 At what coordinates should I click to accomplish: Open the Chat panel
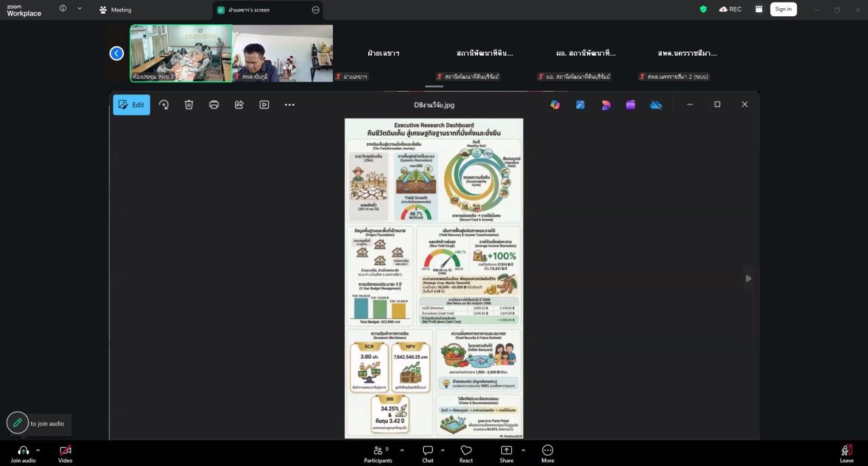click(x=428, y=454)
